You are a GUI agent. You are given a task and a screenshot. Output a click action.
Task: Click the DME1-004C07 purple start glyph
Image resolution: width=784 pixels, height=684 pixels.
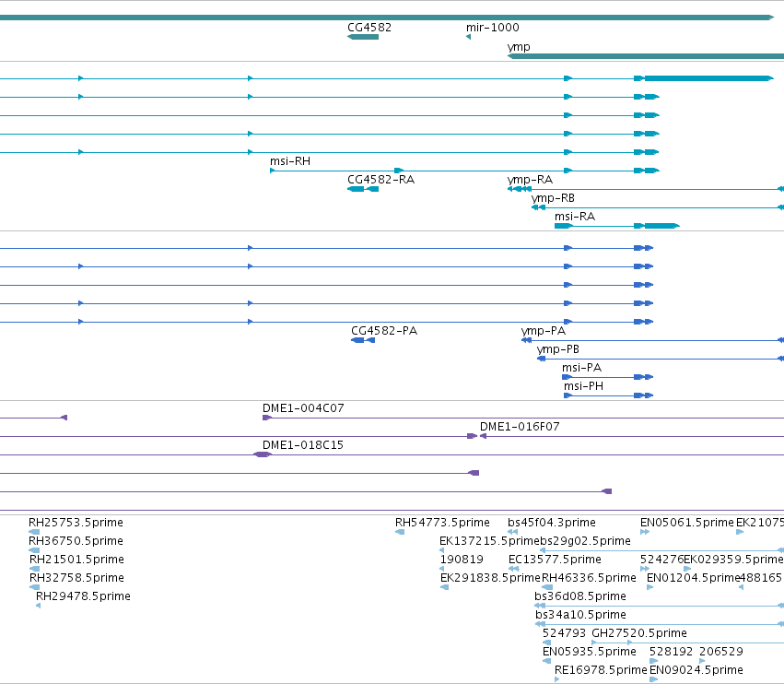click(x=267, y=418)
